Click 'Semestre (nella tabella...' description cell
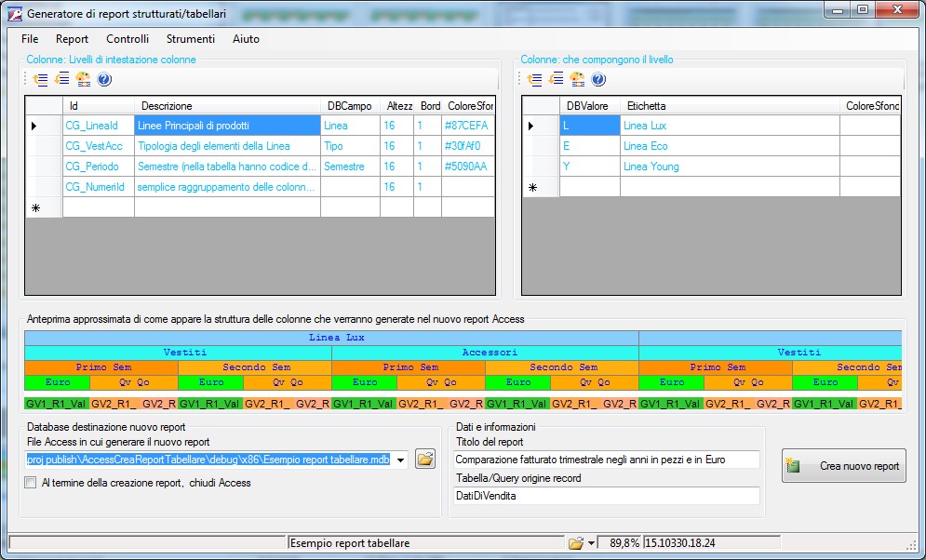The height and width of the screenshot is (560, 926). click(x=227, y=167)
